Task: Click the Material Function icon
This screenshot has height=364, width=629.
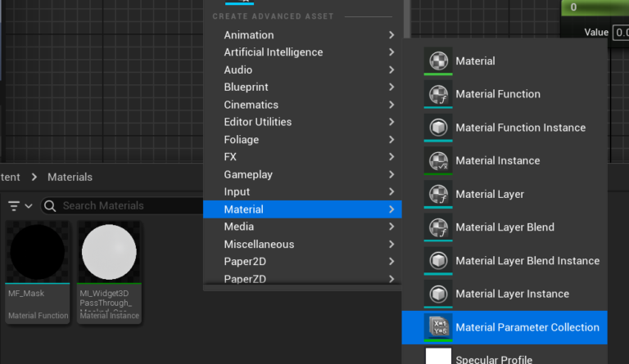Action: pos(438,94)
